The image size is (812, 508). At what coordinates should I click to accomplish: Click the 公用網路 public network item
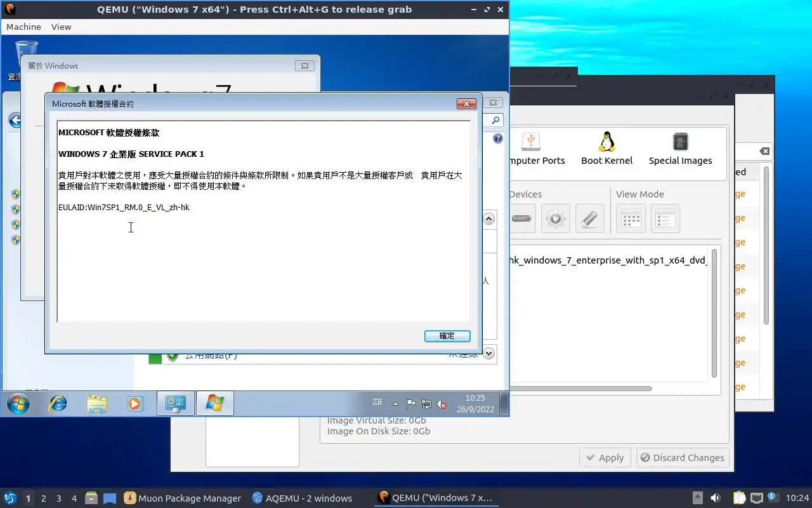(211, 356)
